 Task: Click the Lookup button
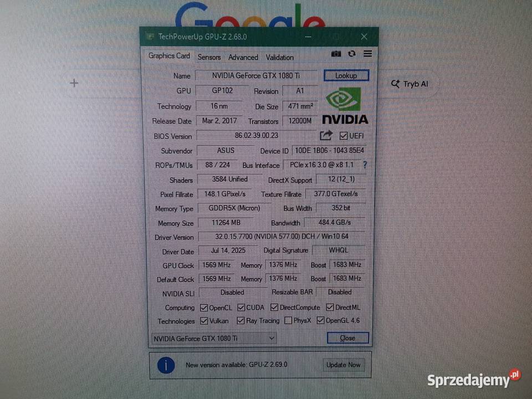pyautogui.click(x=346, y=76)
